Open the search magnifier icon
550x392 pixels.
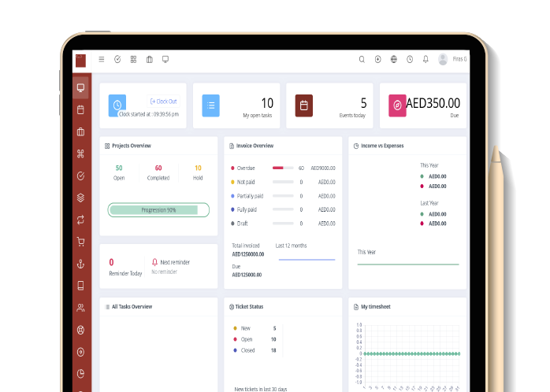pos(362,59)
